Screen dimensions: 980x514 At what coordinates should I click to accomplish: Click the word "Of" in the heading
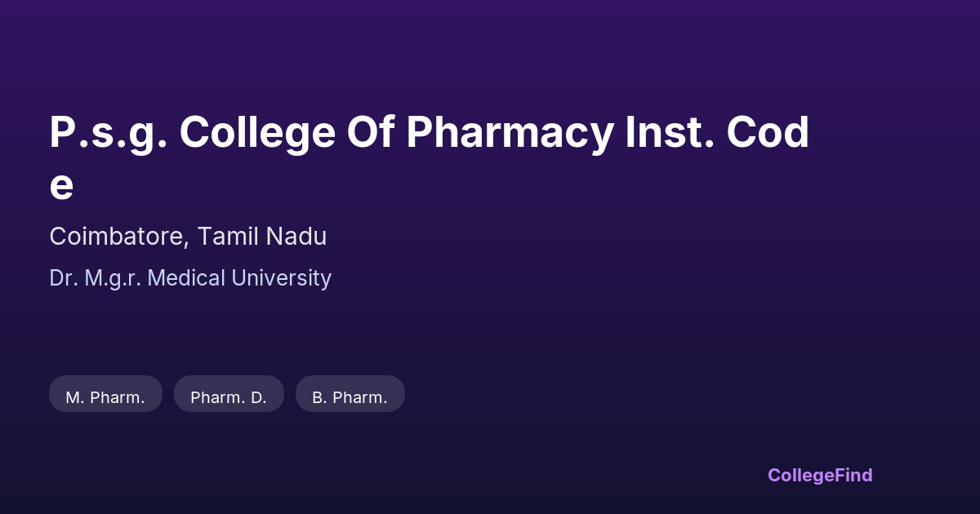[x=370, y=133]
